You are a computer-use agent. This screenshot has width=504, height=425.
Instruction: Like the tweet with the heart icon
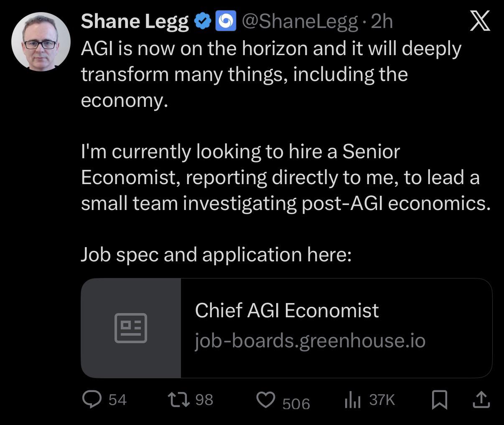[266, 400]
